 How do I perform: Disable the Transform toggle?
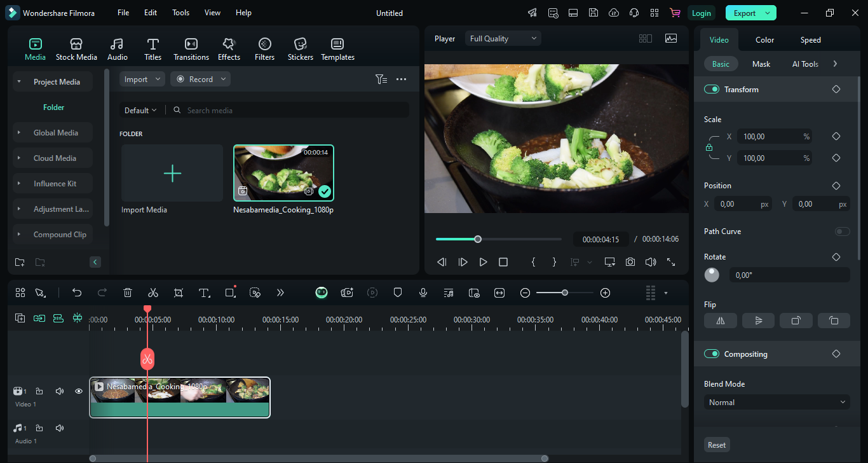[711, 90]
